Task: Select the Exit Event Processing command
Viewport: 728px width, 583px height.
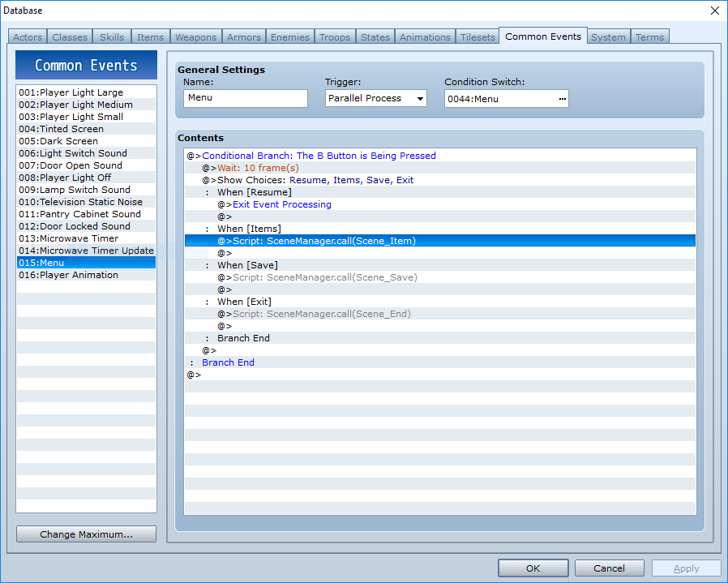Action: [x=440, y=204]
